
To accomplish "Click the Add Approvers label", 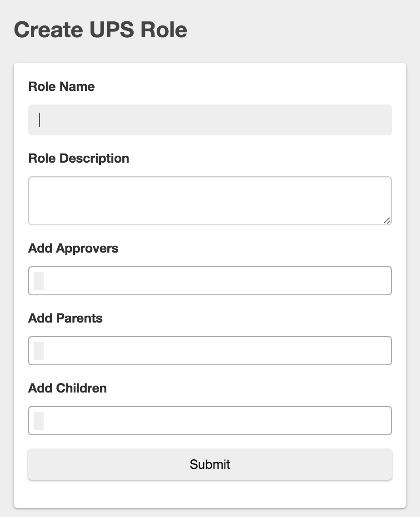I will click(73, 249).
